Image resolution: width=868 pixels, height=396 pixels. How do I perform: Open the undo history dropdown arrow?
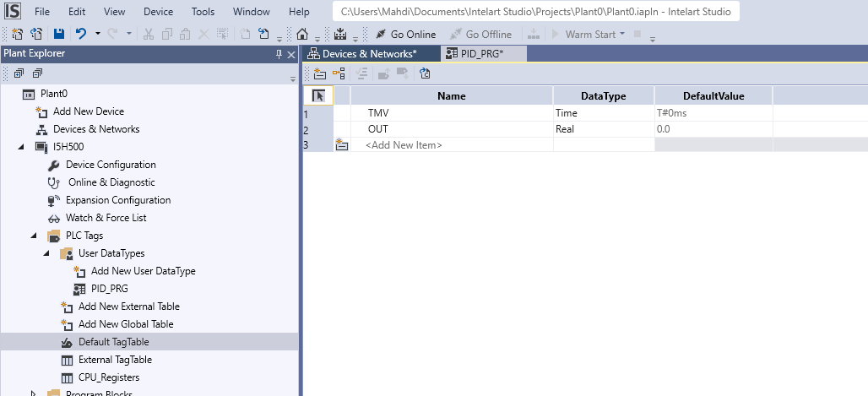click(98, 35)
